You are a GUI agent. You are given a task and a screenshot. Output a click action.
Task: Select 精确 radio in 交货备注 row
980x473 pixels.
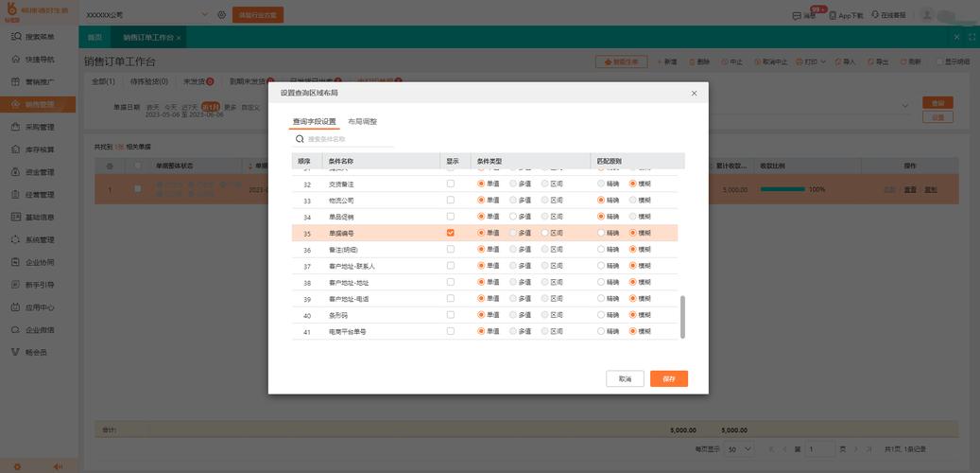point(601,184)
